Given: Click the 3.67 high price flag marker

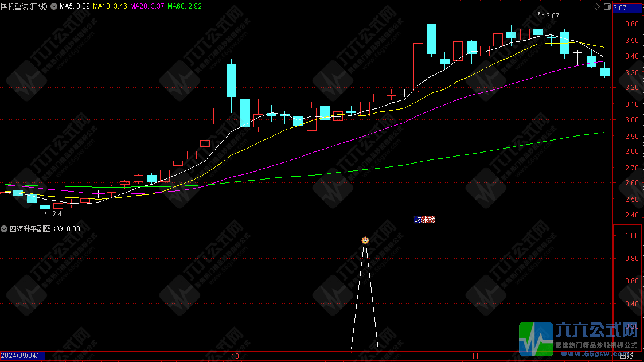Looking at the screenshot, I should pos(551,16).
